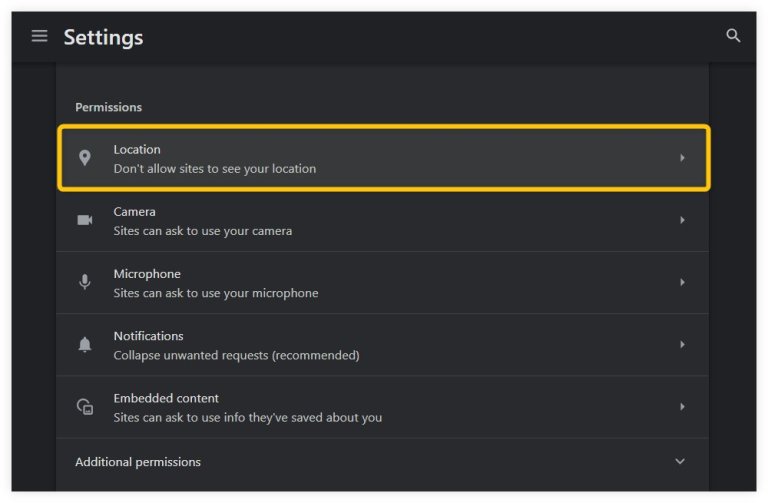Image resolution: width=768 pixels, height=503 pixels.
Task: Open Microphone settings via its arrow
Action: [x=682, y=282]
